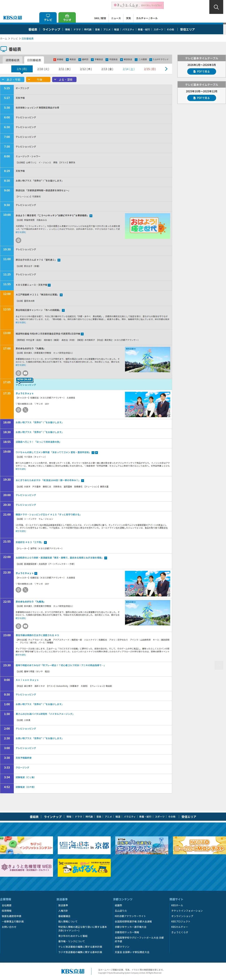Viewport: 226px width, 980px height.
Task: Open YouTube icon for 17:00 京の水ものがたり
Action: click(25, 373)
